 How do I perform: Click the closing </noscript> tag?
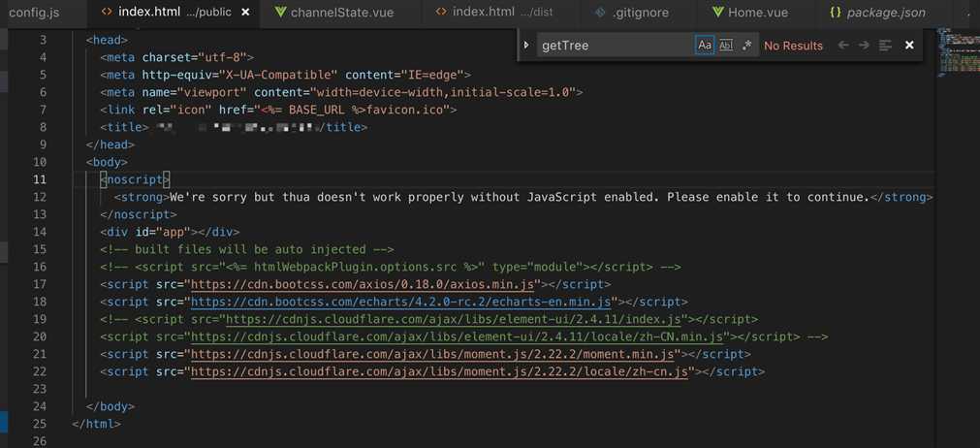click(139, 214)
